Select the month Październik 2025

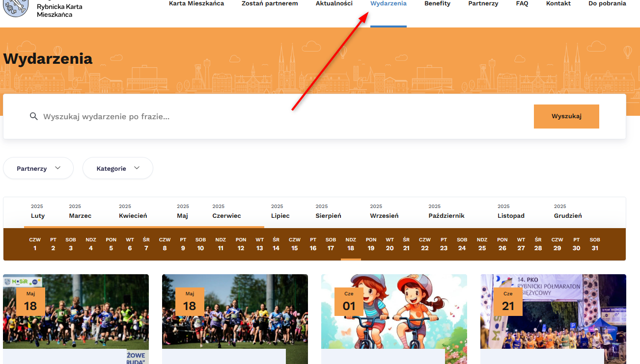point(446,211)
